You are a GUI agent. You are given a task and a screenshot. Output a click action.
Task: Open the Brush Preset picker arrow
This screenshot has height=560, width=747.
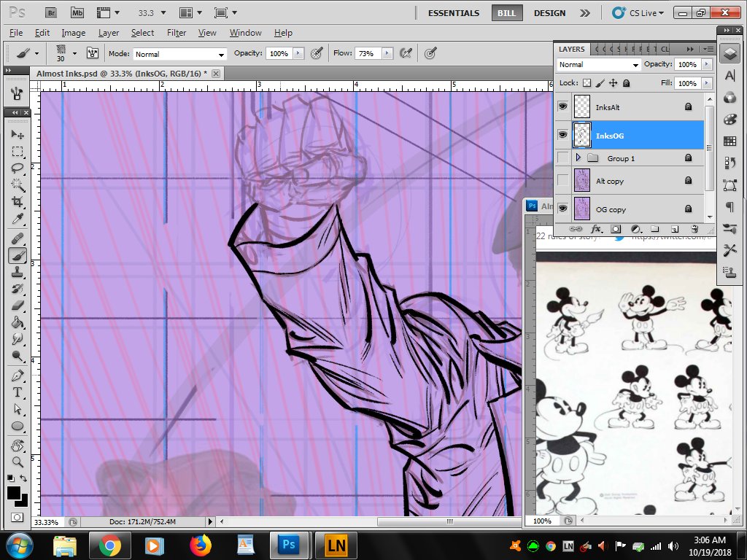tap(75, 53)
